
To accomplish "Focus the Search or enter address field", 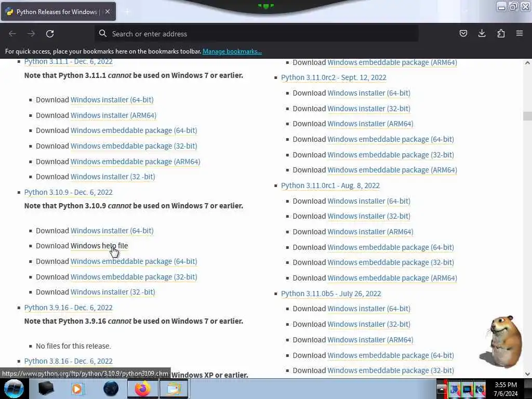I will tap(257, 34).
